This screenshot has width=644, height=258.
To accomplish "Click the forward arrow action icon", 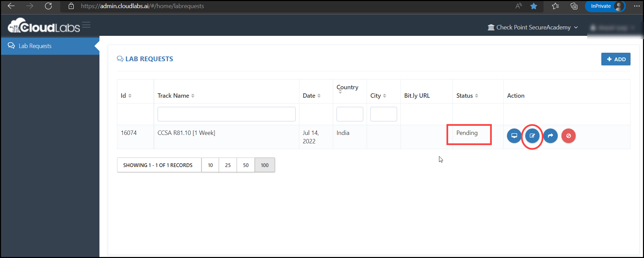I will pos(550,136).
